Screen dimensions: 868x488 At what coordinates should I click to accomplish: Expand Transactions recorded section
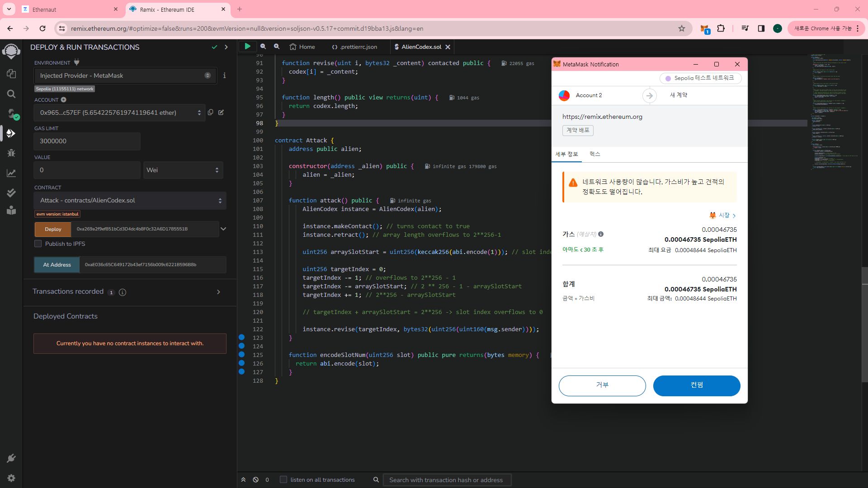click(218, 292)
